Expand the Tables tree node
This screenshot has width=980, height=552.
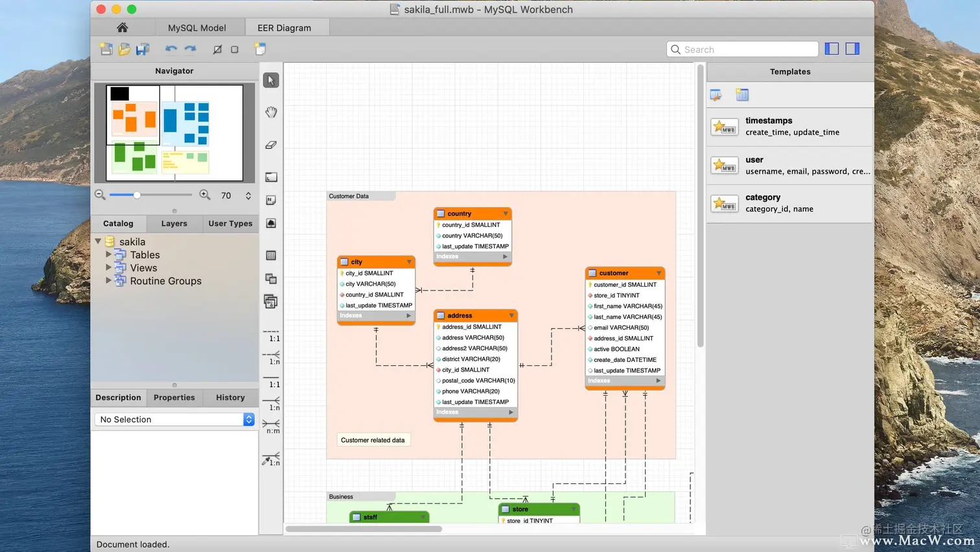[x=108, y=255]
